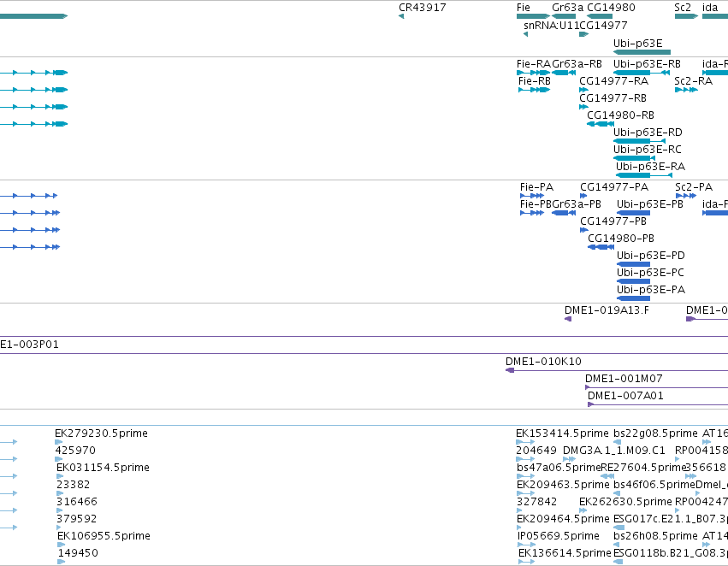The height and width of the screenshot is (566, 728).
Task: Select the Gr63a-RB transcript label
Action: [x=577, y=64]
